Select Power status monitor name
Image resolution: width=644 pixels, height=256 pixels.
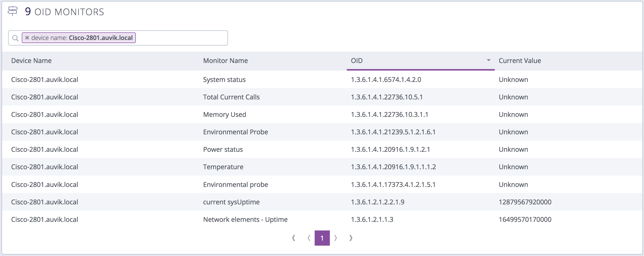(223, 150)
